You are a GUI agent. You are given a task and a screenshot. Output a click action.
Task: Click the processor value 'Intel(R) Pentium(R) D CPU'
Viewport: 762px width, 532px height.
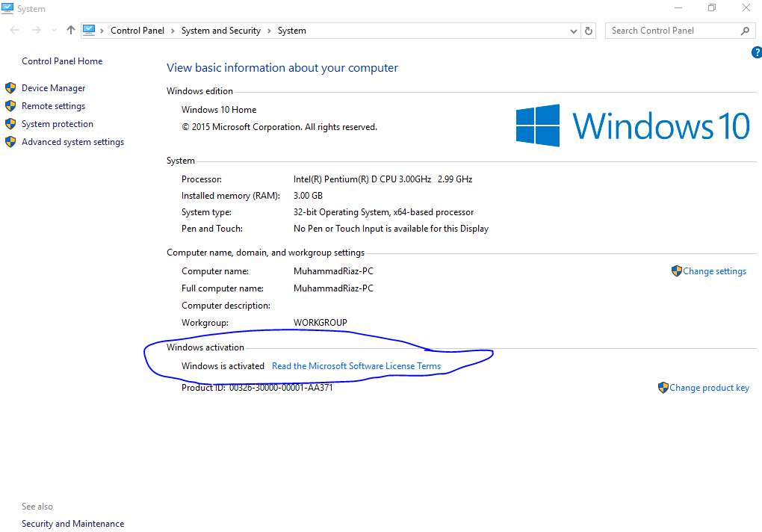tap(383, 179)
